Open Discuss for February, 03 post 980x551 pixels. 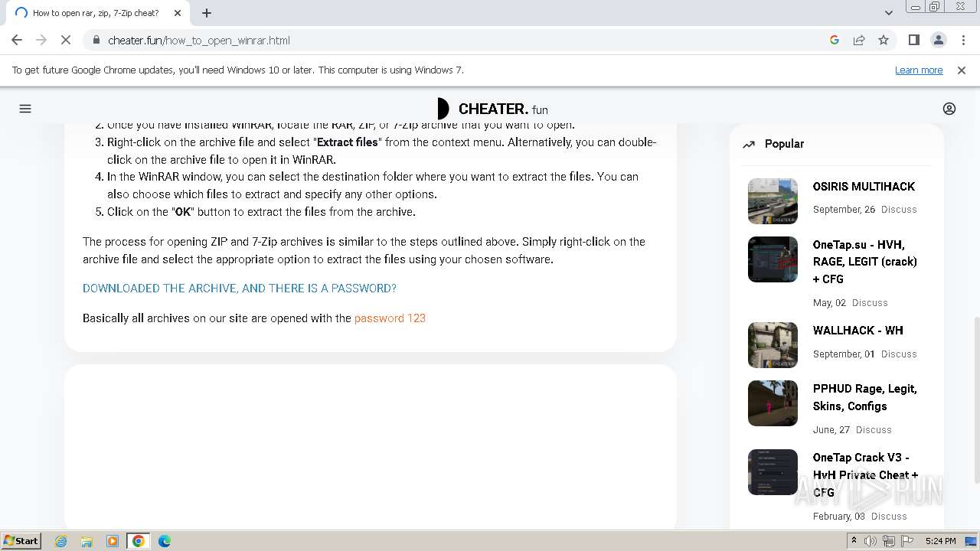point(889,517)
